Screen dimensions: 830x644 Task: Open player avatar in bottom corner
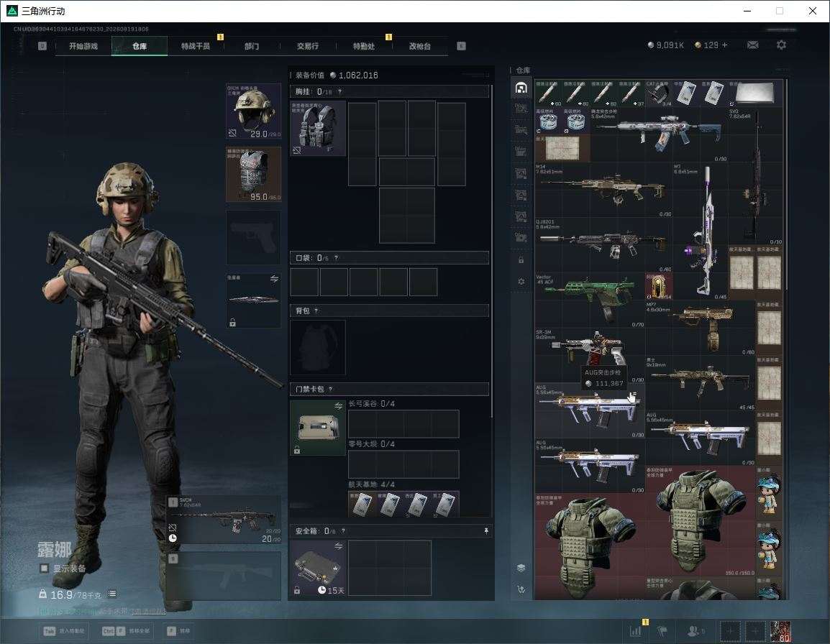point(780,631)
